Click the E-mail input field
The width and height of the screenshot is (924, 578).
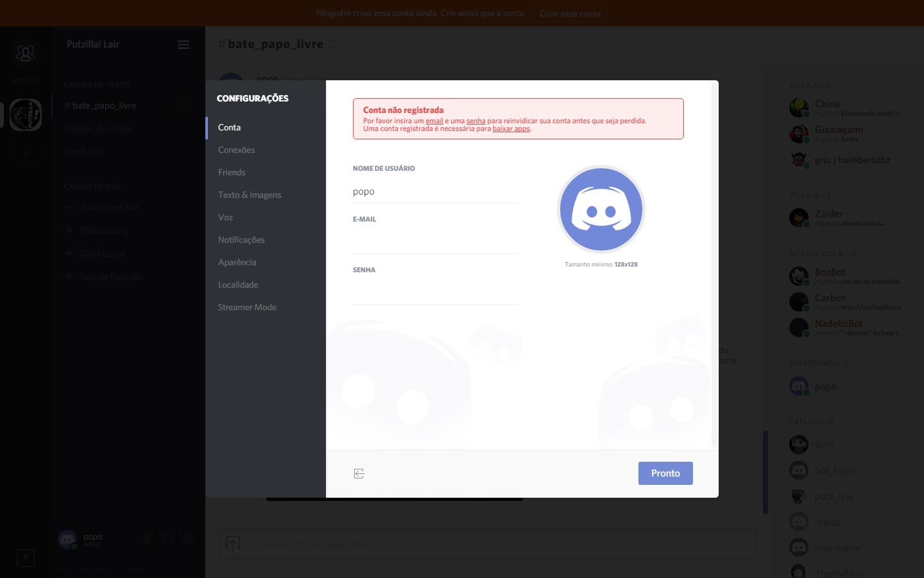[x=436, y=242]
